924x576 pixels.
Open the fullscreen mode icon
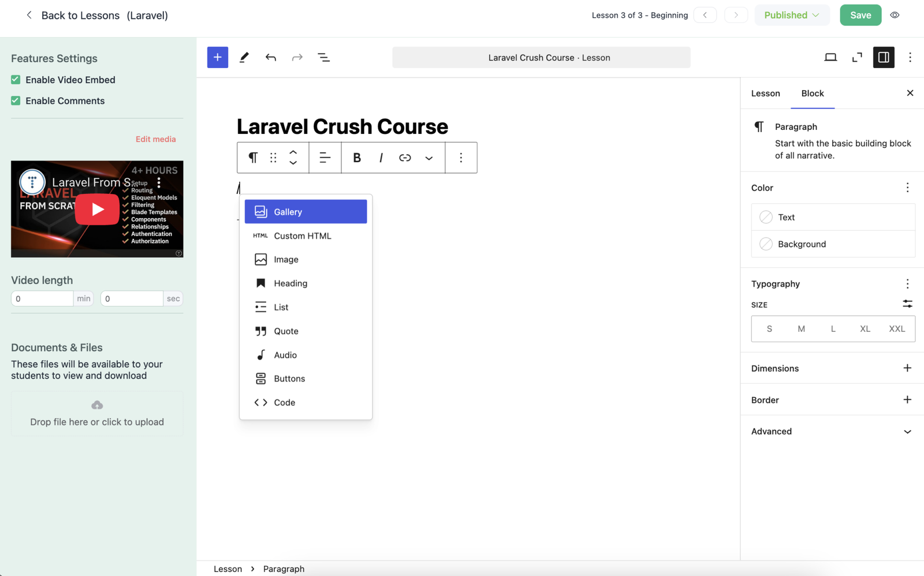(x=857, y=57)
